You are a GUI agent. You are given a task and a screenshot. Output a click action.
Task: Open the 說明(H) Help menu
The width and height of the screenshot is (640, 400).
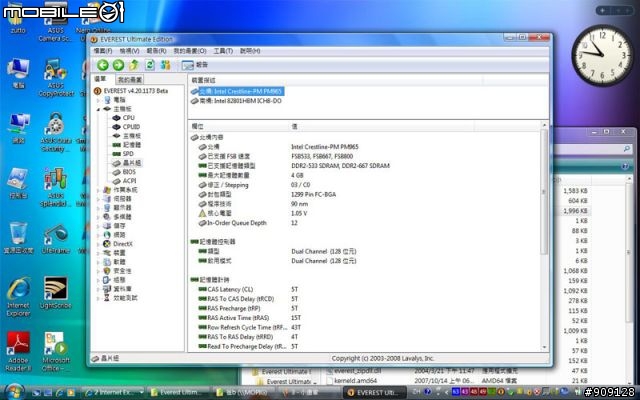[x=250, y=51]
